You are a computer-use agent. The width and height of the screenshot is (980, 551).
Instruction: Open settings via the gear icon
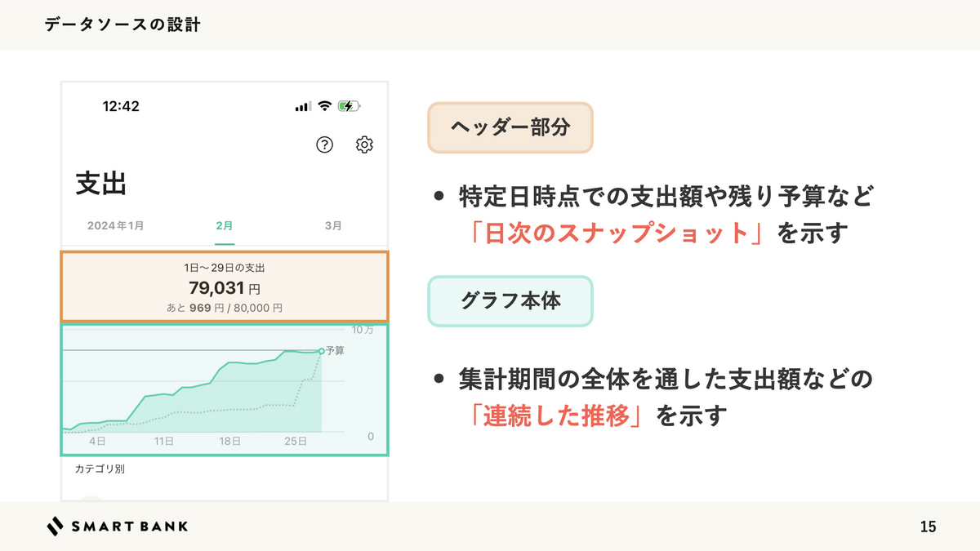(364, 145)
